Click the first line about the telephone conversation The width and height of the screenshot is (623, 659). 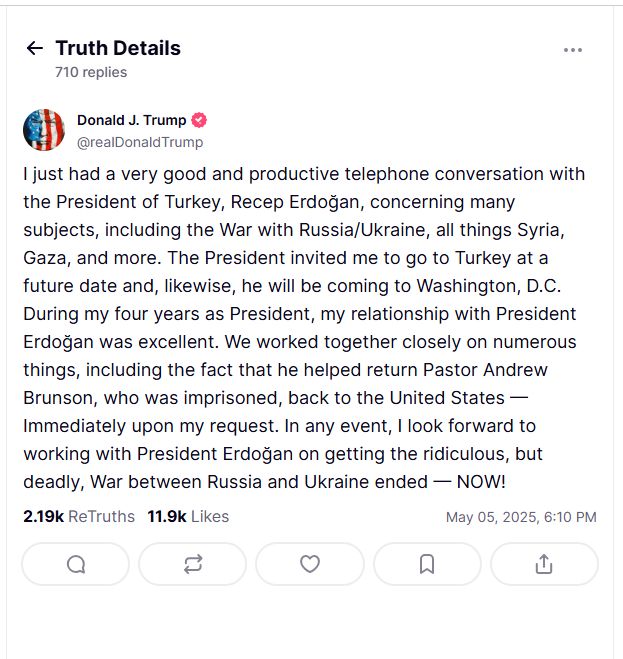point(304,174)
